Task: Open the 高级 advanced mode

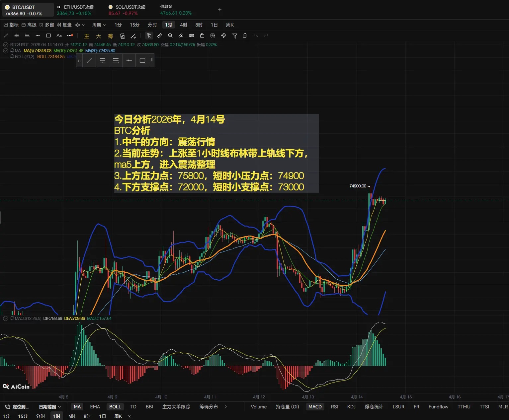Action: coord(29,25)
